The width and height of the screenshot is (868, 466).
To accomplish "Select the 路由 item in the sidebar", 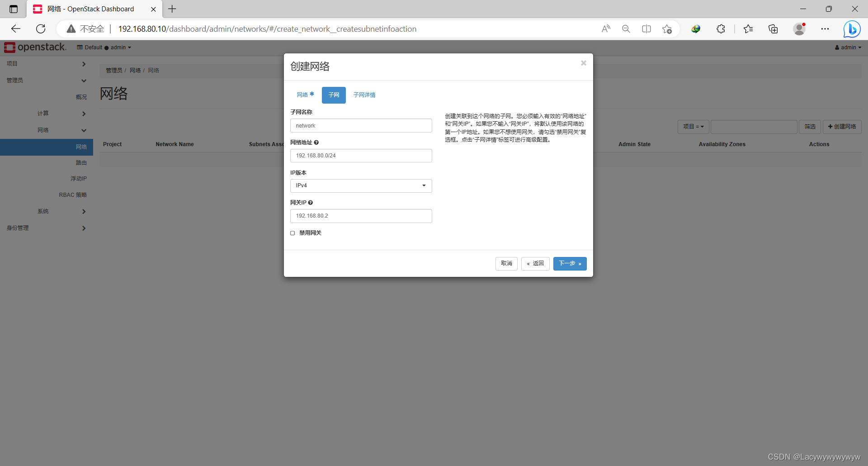I will point(81,162).
